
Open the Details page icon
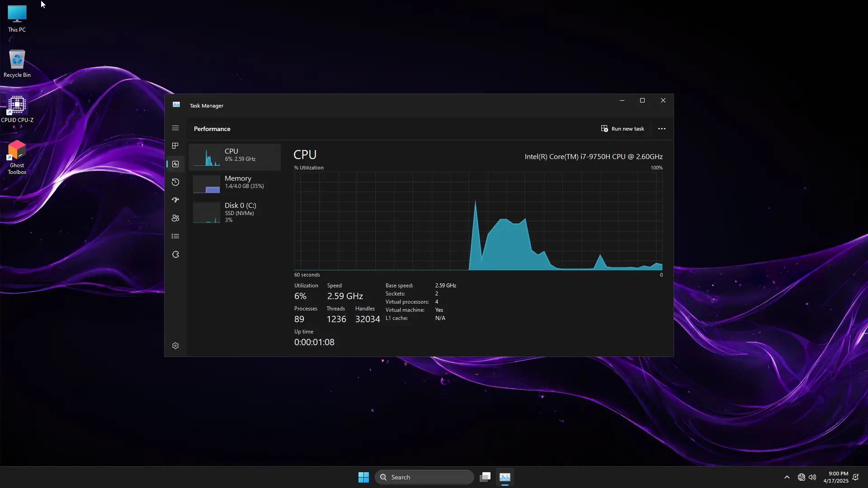(x=175, y=236)
